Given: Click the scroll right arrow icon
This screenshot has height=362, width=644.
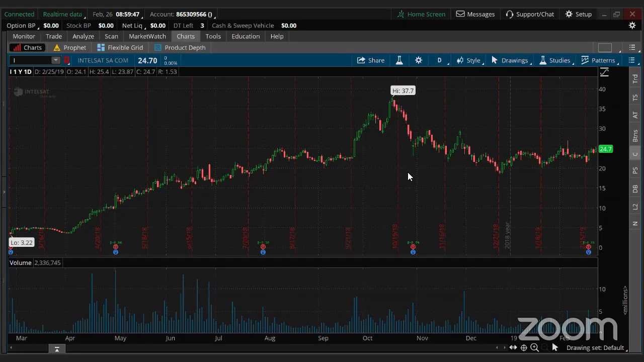Looking at the screenshot, I should tap(505, 348).
